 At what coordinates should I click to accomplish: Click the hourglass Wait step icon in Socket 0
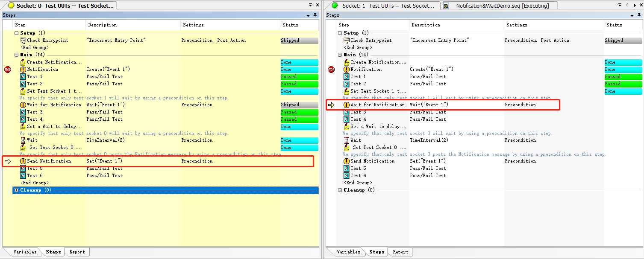pos(23,140)
